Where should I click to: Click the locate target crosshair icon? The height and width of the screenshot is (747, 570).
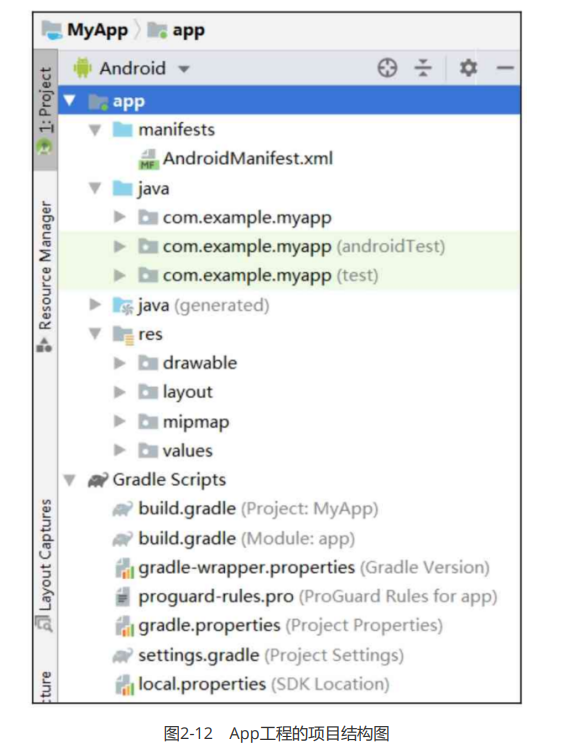[387, 68]
